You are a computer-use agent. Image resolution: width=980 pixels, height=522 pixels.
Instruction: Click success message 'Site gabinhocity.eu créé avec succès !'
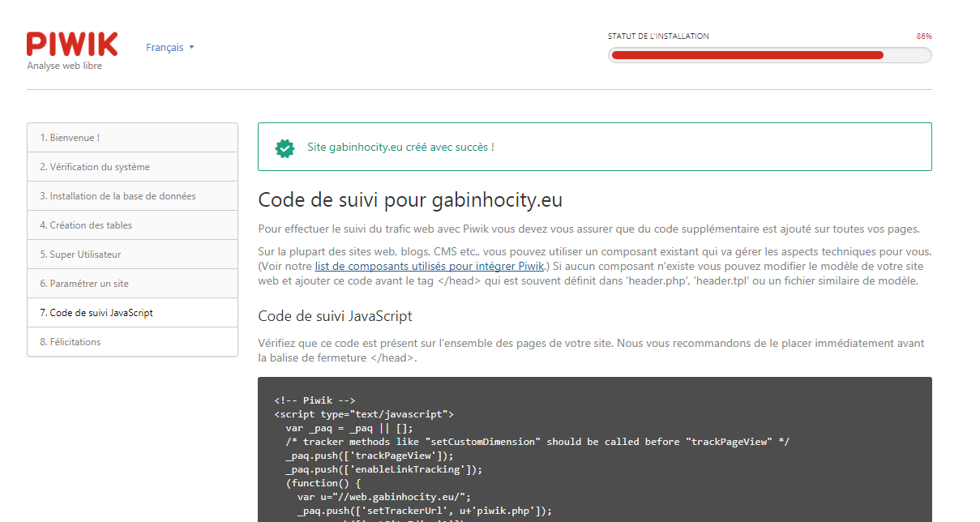[400, 148]
